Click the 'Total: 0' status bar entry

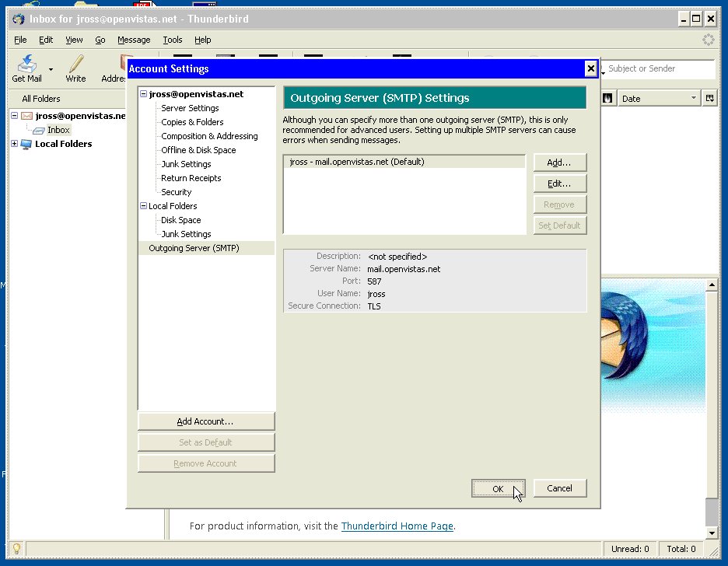click(681, 549)
